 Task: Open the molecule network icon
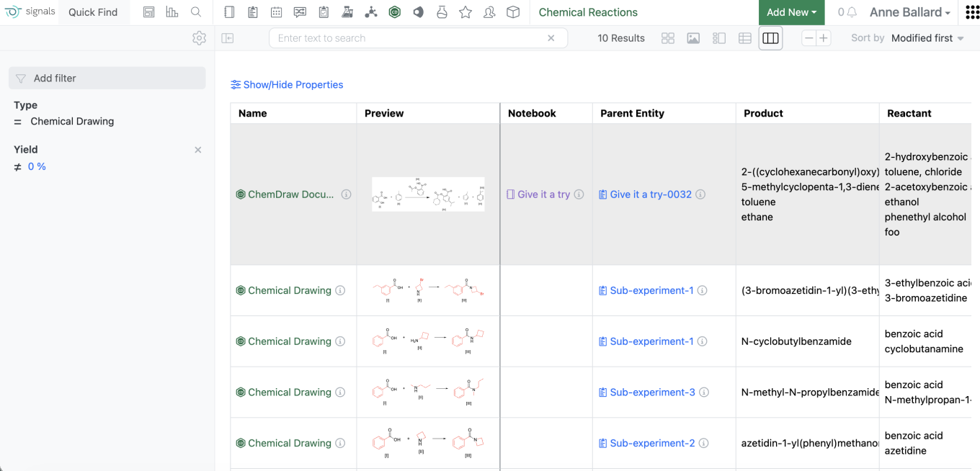click(370, 12)
